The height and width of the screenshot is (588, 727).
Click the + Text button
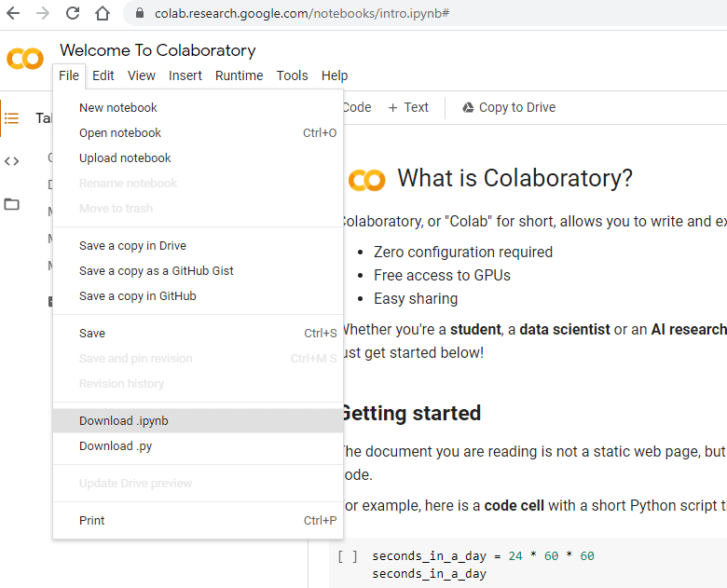tap(408, 107)
